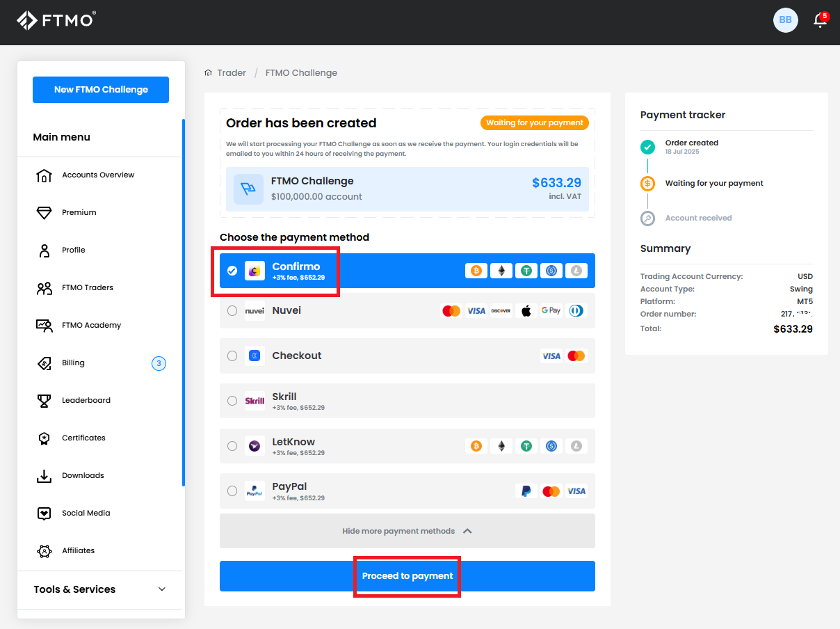Viewport: 840px width, 629px height.
Task: Click the Confirmo logo icon
Action: [x=255, y=271]
